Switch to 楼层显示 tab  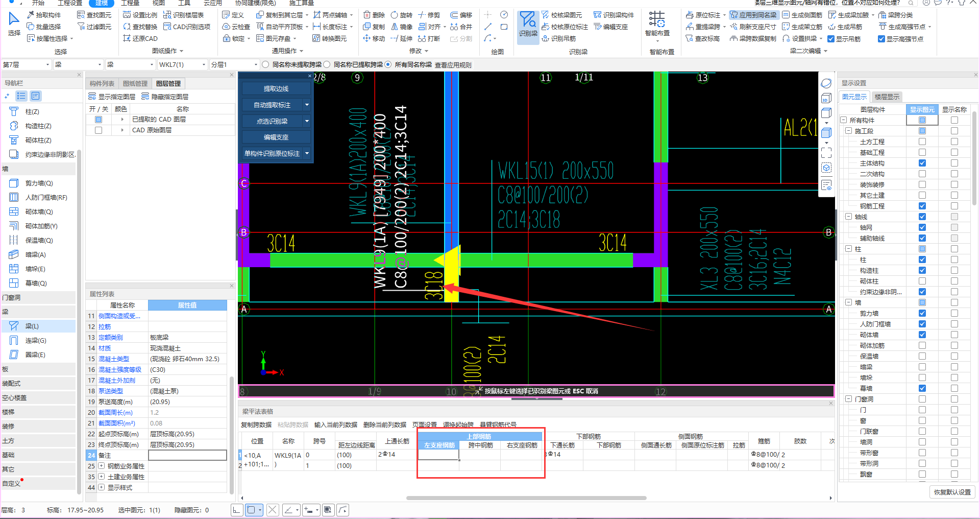pyautogui.click(x=887, y=97)
